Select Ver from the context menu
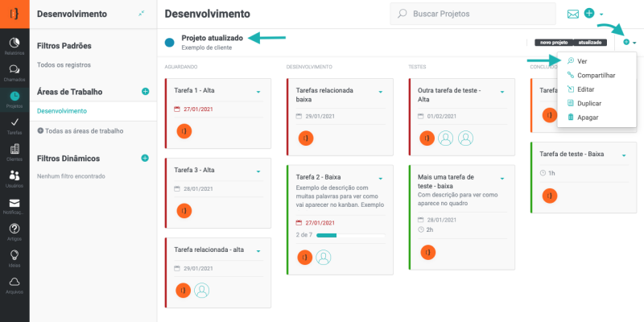Image resolution: width=644 pixels, height=322 pixels. pyautogui.click(x=582, y=61)
